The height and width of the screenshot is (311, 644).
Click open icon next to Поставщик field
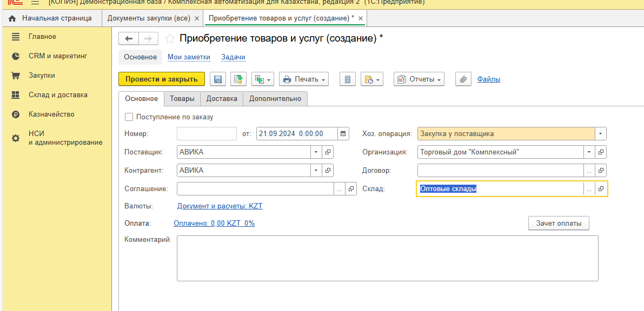coord(328,152)
